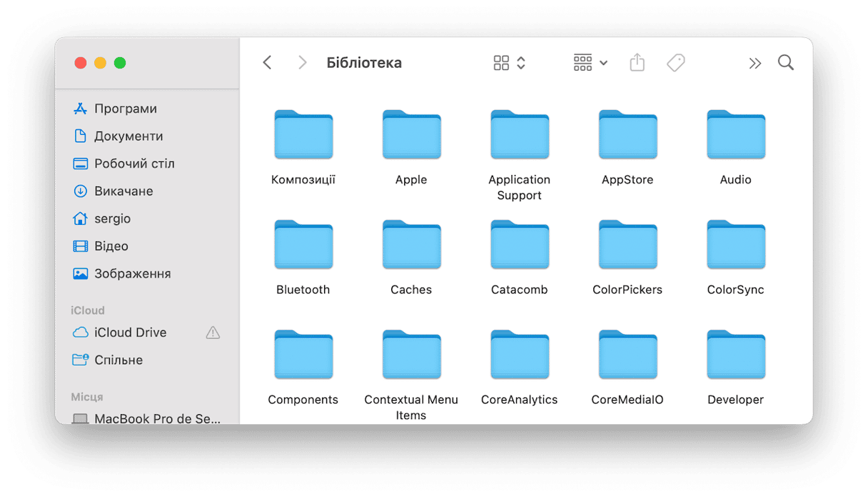Viewport: 868px width, 497px height.
Task: Minimize the window with the yellow button
Action: point(100,63)
